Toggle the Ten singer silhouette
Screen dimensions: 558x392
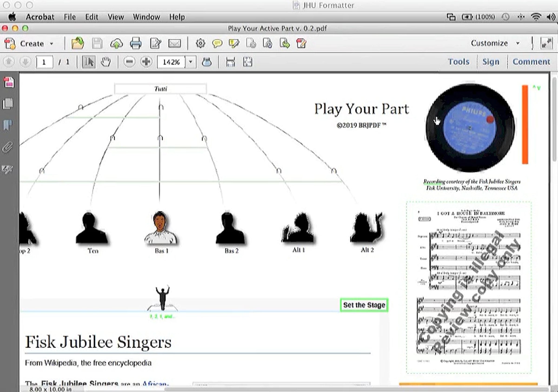92,228
